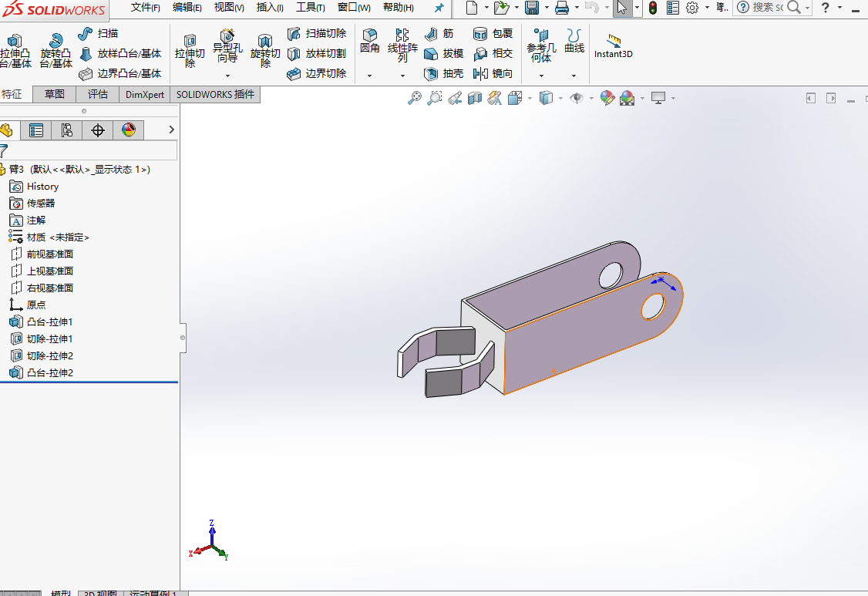Expand the manager tabs chevron arrow
Screen dimensions: 868x596
(x=172, y=130)
